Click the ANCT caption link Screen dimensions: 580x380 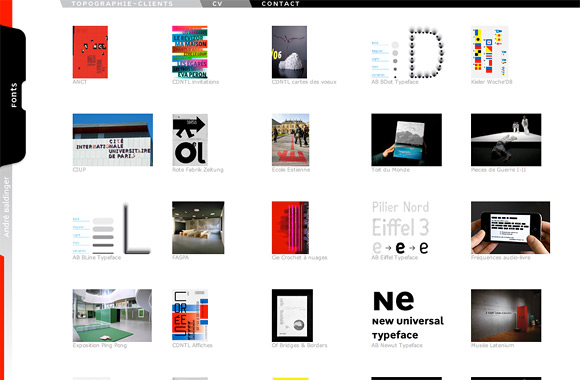click(80, 82)
